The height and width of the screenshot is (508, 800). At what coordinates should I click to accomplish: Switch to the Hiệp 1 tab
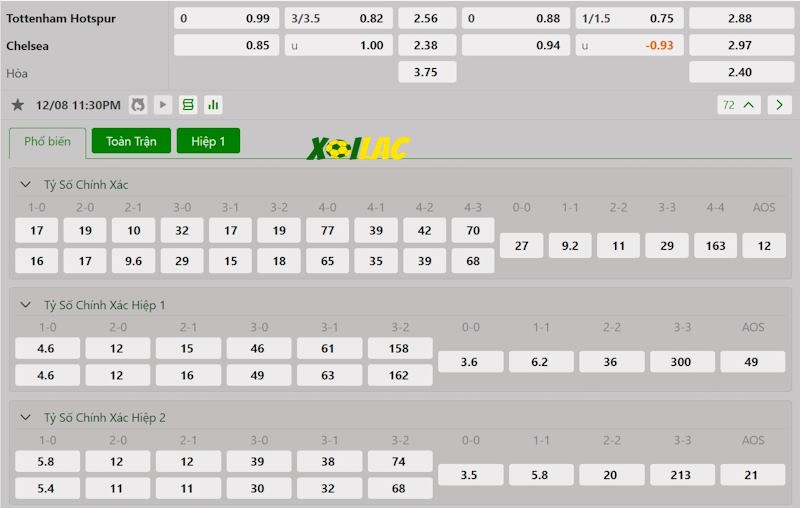coord(208,141)
